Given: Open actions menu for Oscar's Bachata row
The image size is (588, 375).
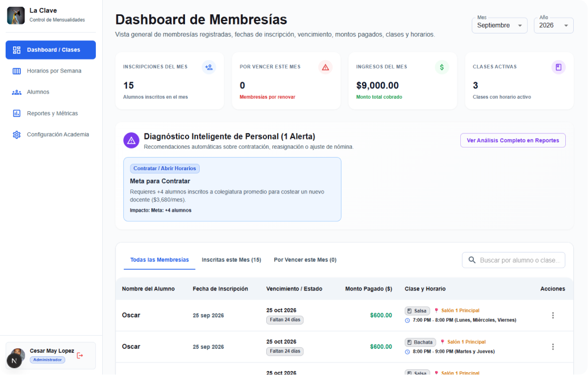Looking at the screenshot, I should point(553,347).
